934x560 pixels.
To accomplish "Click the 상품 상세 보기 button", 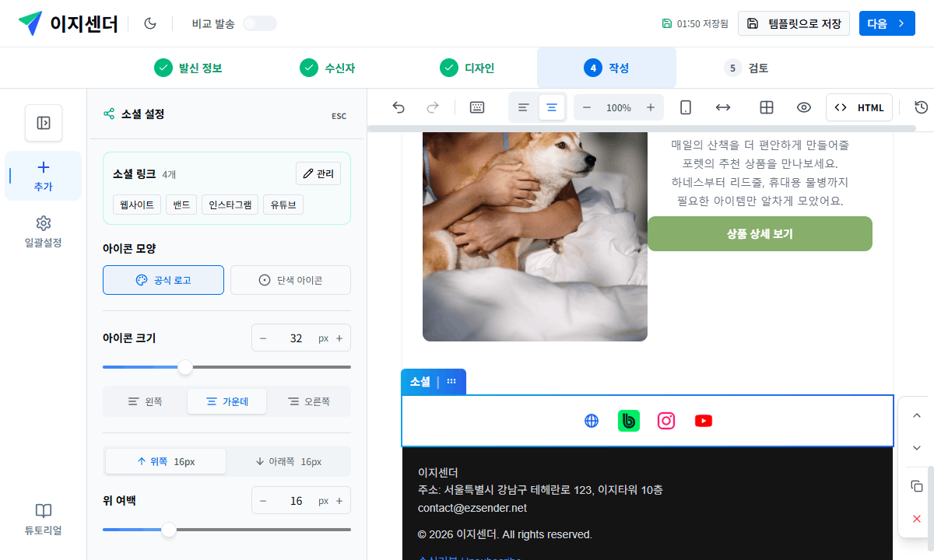I will coord(760,233).
